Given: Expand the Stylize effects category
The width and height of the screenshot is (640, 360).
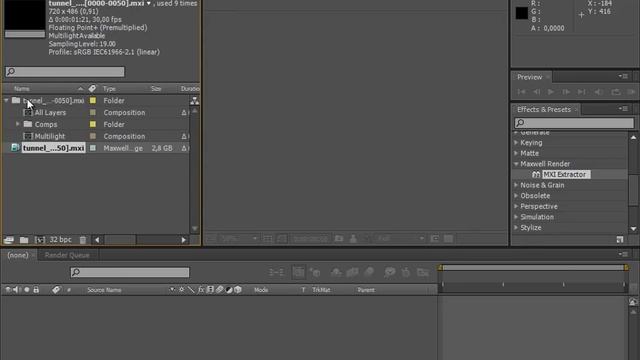Looking at the screenshot, I should 516,227.
